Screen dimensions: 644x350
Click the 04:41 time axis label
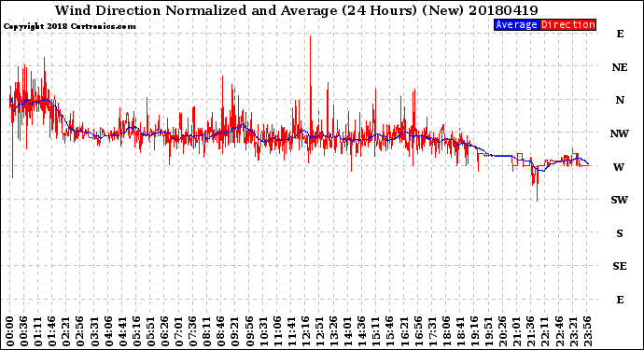[x=122, y=331]
